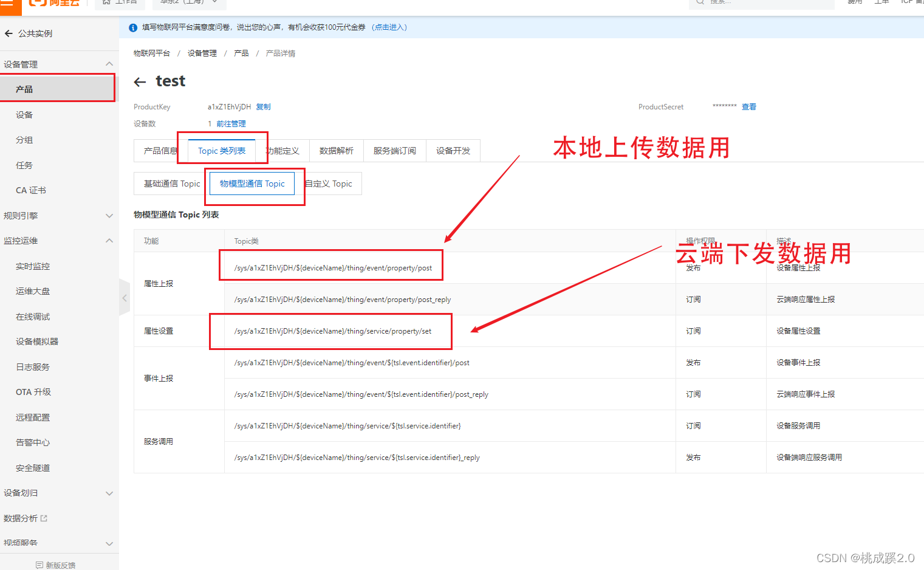The width and height of the screenshot is (924, 570).
Task: Click 设备管理 in the breadcrumb
Action: tap(202, 53)
